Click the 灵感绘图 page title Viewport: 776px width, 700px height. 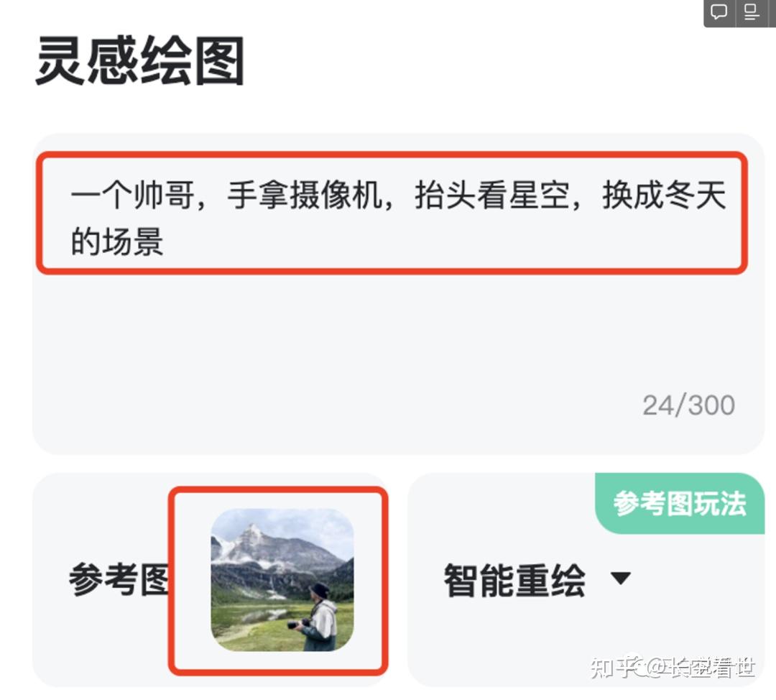140,61
